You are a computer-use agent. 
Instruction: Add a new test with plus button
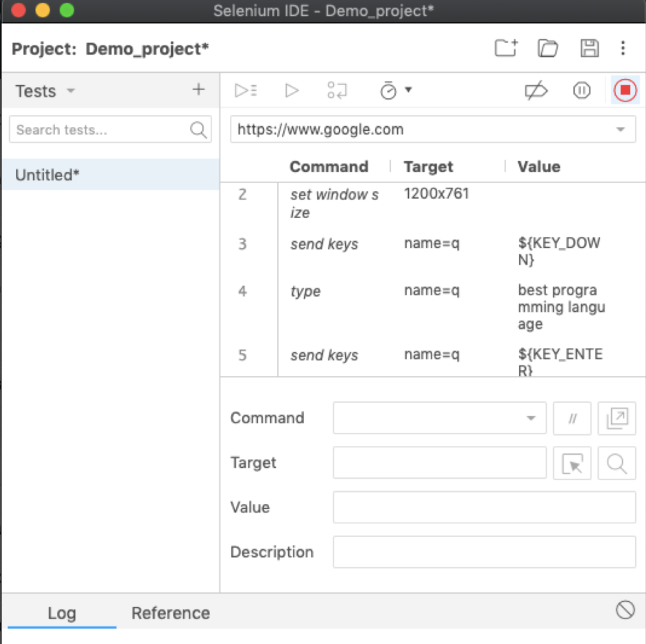(x=198, y=90)
